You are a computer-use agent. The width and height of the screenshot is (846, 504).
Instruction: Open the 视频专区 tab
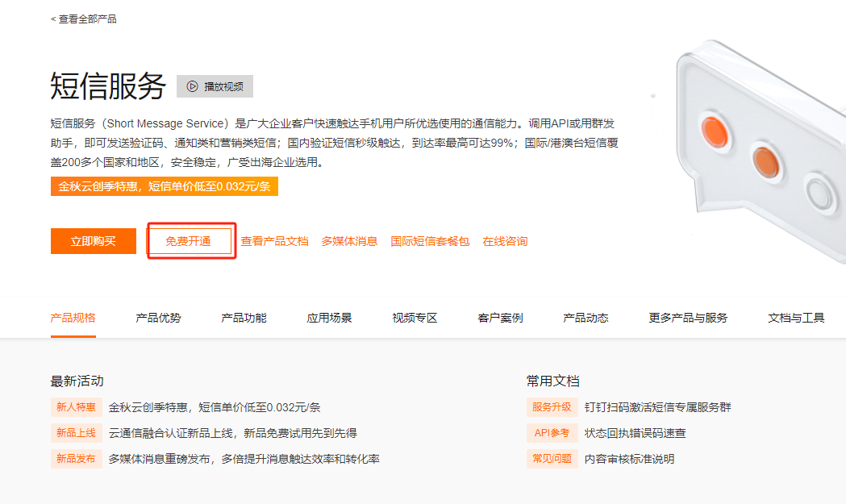(415, 318)
